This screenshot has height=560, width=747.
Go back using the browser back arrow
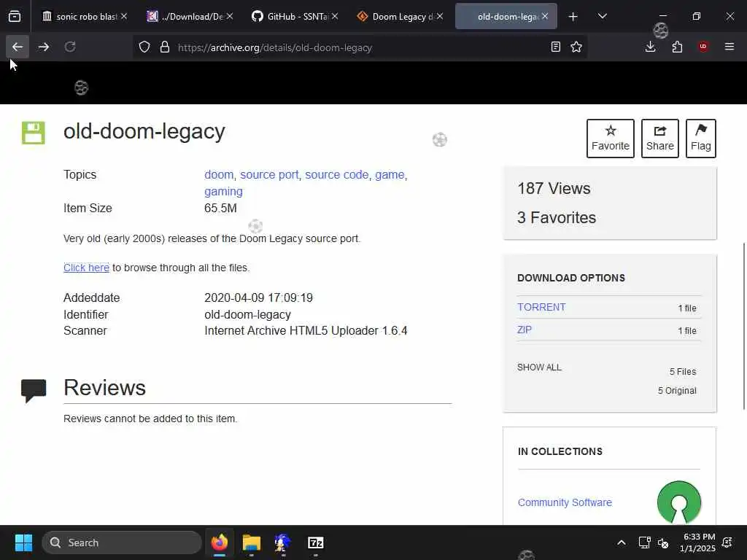(18, 47)
